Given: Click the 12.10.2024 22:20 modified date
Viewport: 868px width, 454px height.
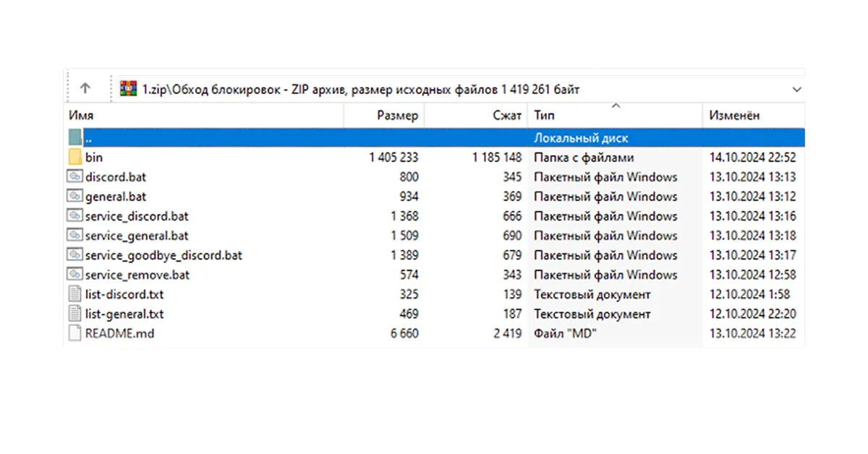Looking at the screenshot, I should pyautogui.click(x=752, y=314).
